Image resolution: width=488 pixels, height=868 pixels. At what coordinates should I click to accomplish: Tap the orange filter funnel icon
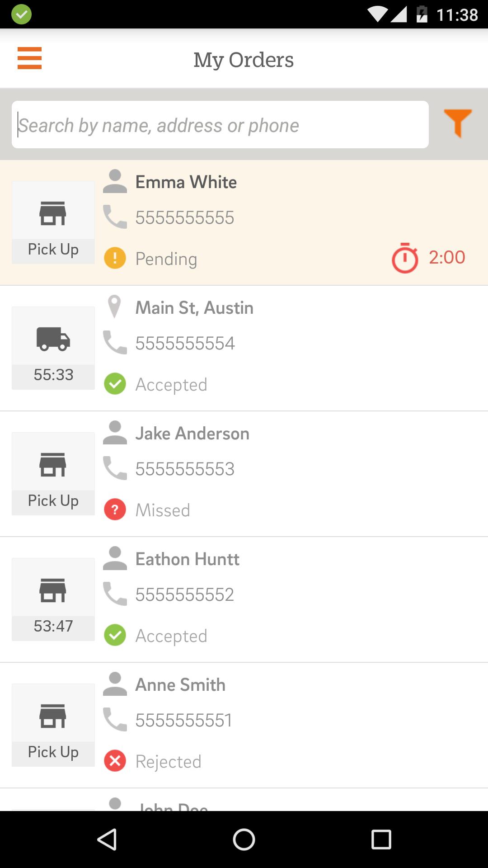click(458, 123)
